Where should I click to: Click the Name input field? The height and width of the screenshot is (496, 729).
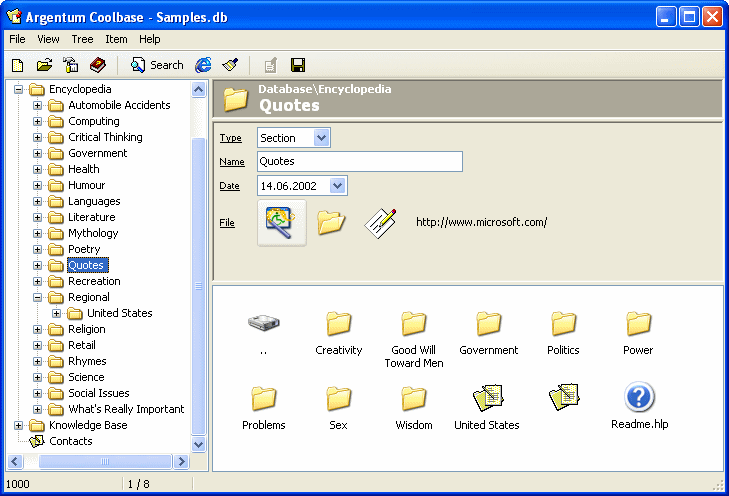(359, 162)
